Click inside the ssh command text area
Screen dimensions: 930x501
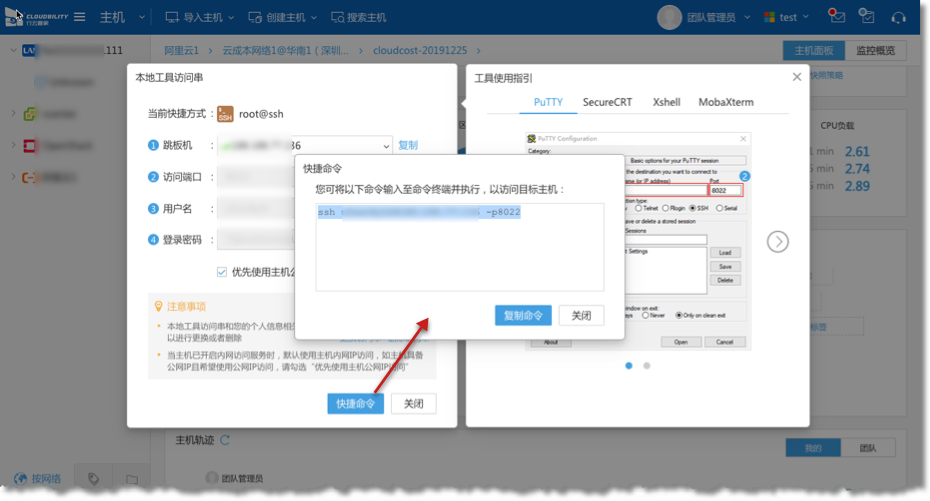[x=460, y=247]
